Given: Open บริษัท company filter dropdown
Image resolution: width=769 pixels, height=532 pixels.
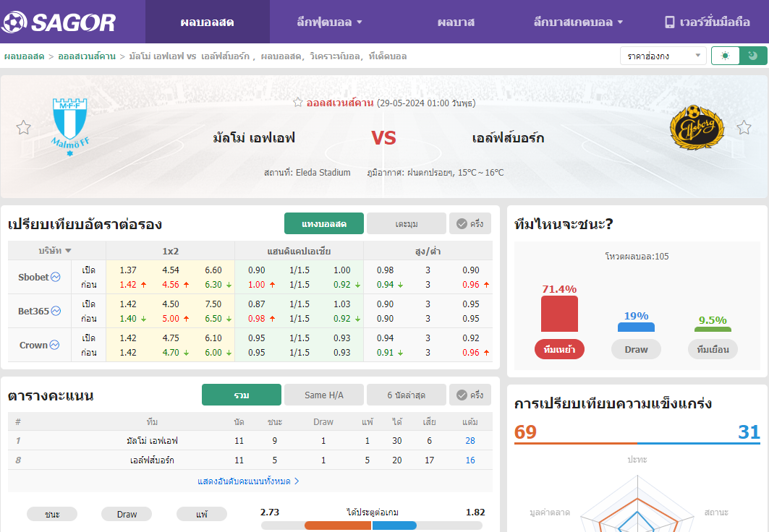Looking at the screenshot, I should tap(55, 251).
